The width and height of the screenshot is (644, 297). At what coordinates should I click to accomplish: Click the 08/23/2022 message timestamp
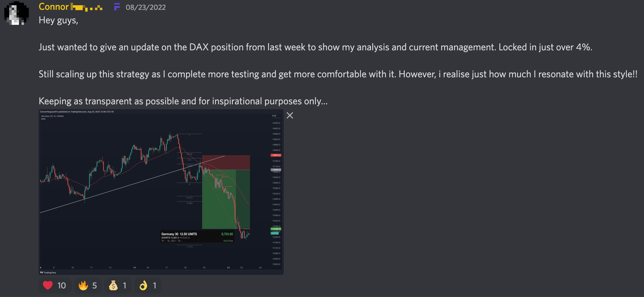(146, 7)
